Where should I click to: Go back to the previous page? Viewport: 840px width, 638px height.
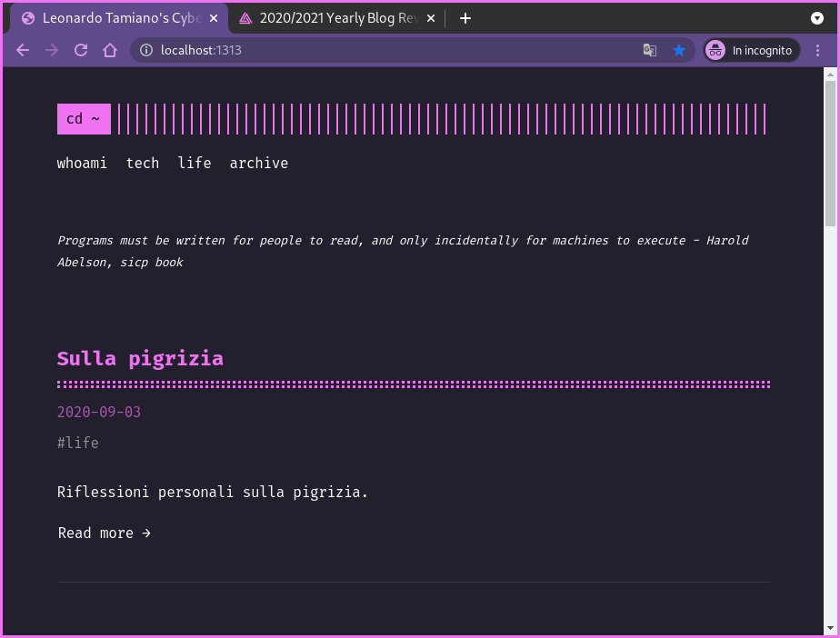23,50
